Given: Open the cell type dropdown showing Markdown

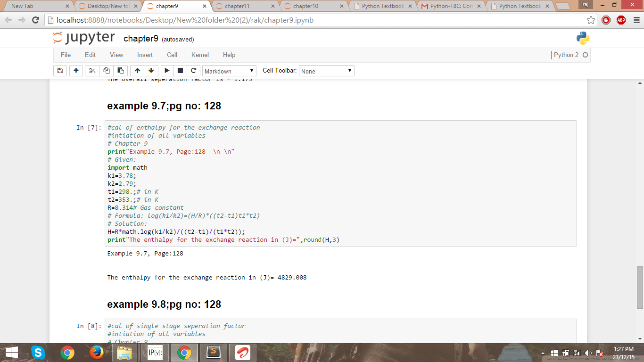Looking at the screenshot, I should point(230,71).
